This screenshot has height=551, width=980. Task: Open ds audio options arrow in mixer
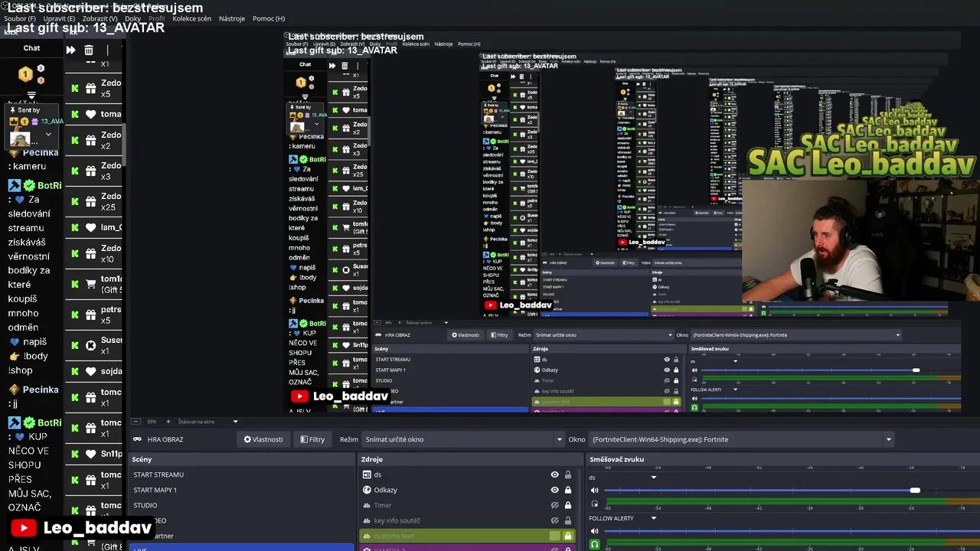pyautogui.click(x=653, y=478)
